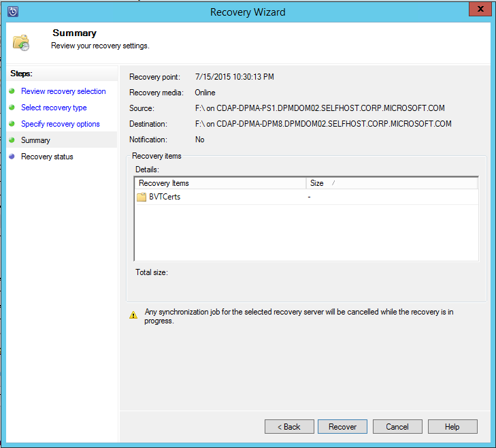
Task: Click the Recovery Wizard title text
Action: tap(248, 12)
